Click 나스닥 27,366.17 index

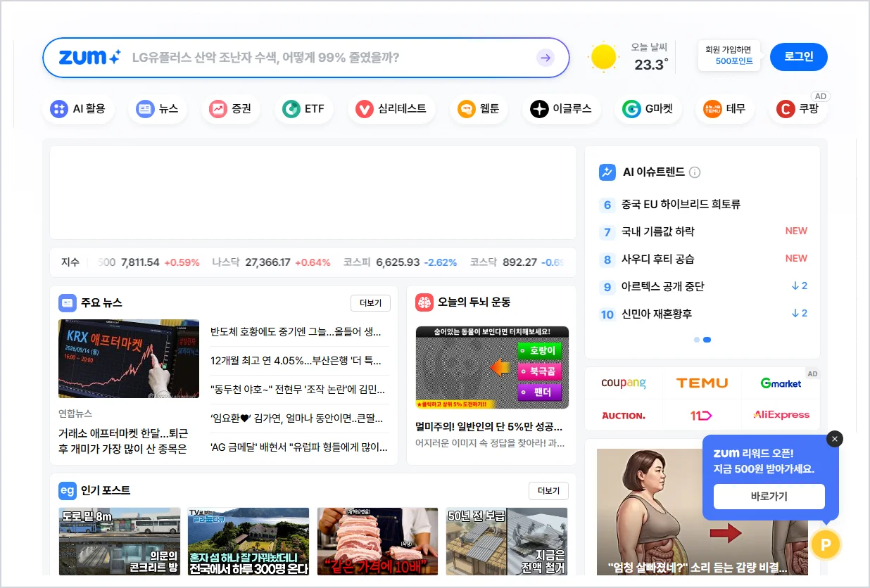[x=271, y=262]
